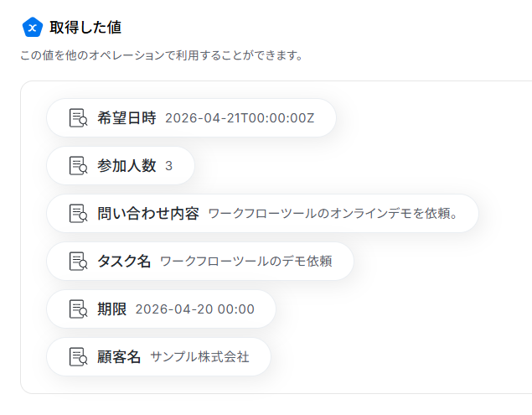Click the document icon next to 顧客名
The image size is (532, 415).
tap(78, 357)
